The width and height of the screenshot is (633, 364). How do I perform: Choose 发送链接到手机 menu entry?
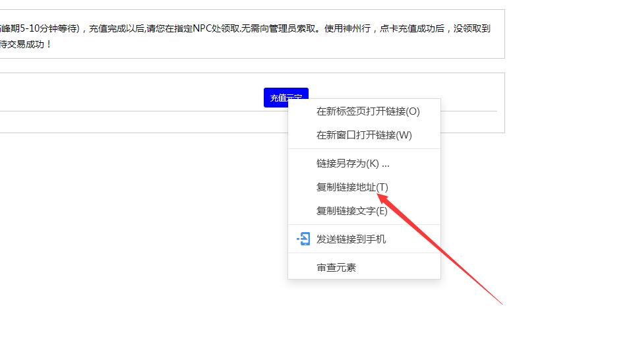click(x=351, y=239)
